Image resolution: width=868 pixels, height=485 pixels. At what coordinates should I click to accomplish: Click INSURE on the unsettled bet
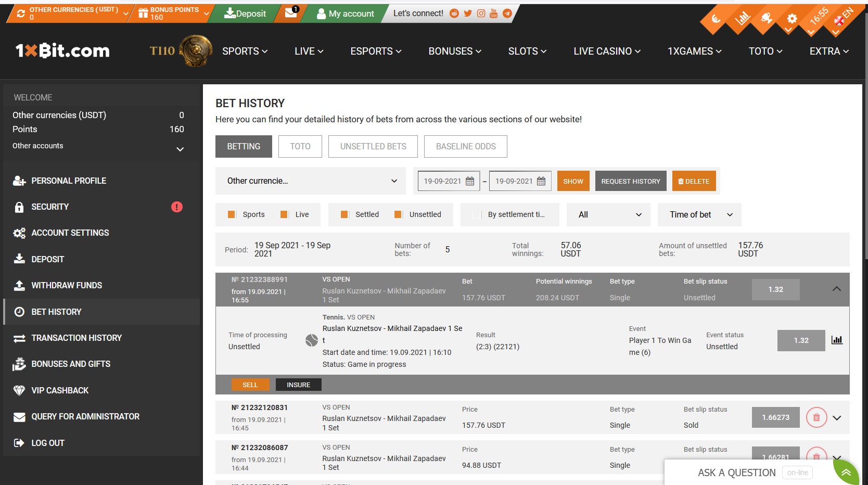299,385
